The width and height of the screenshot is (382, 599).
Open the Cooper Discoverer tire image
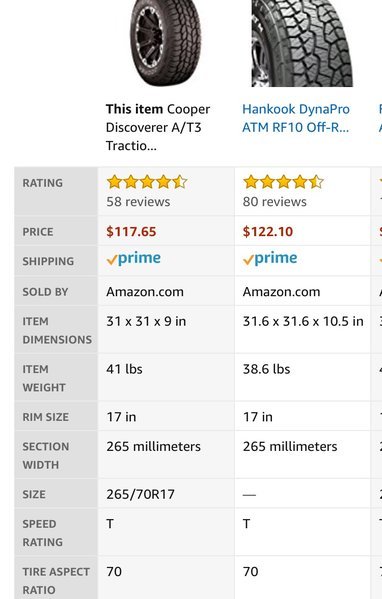tap(165, 43)
